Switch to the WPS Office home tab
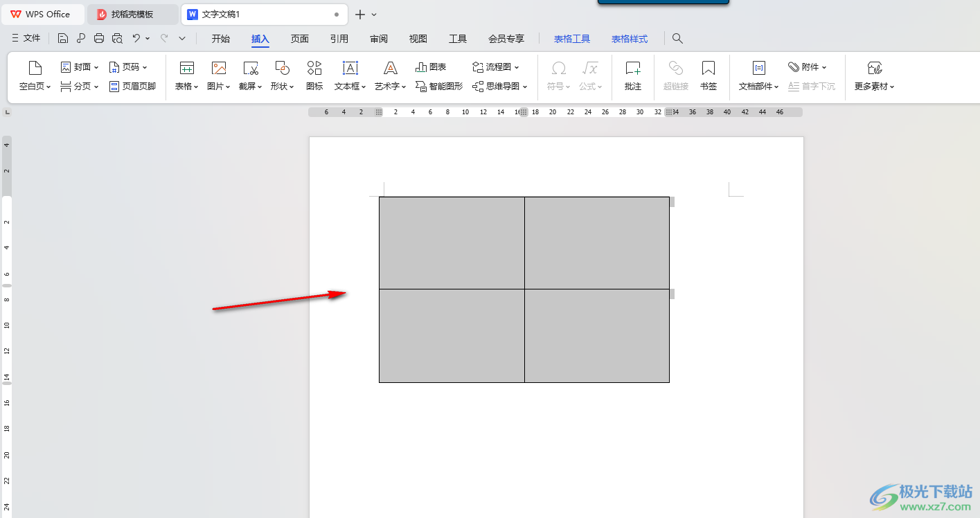The image size is (980, 518). 42,15
